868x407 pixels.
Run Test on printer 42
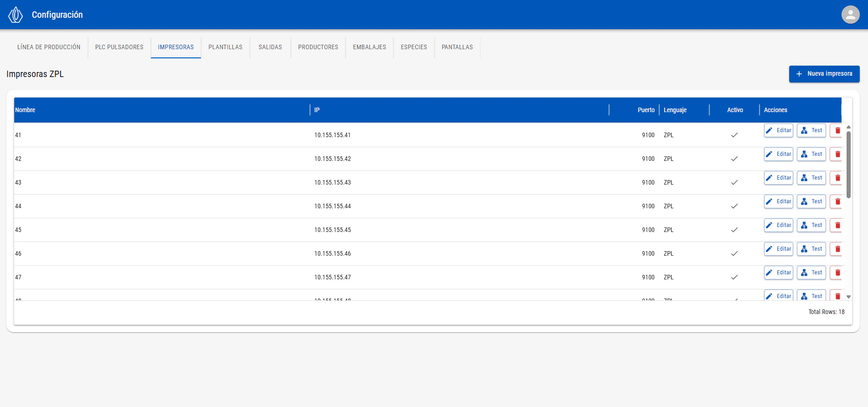click(811, 154)
